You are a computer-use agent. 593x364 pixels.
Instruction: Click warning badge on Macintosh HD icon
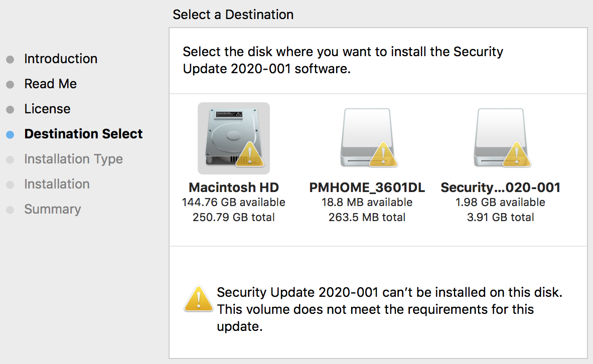click(x=250, y=155)
